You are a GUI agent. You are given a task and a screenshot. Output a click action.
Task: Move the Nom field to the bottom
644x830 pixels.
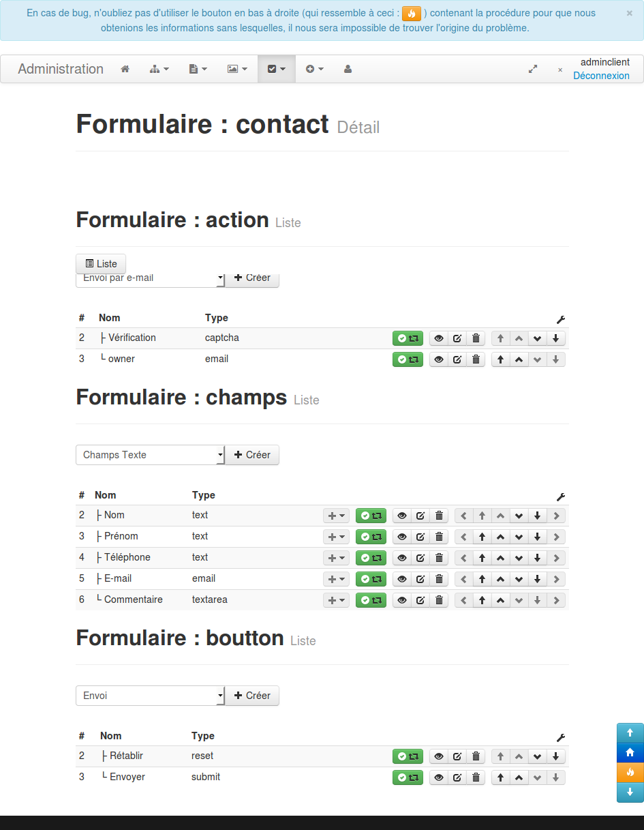click(538, 516)
